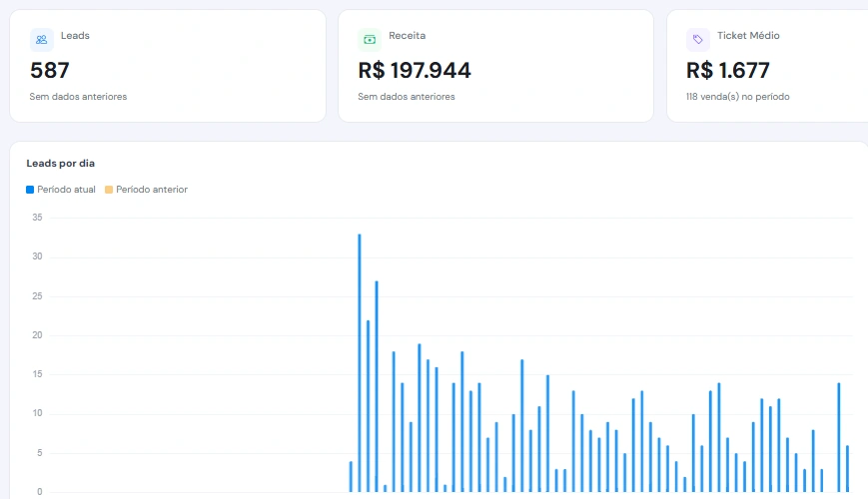Click the tallest bar in the chart
868x499 pixels.
360,363
